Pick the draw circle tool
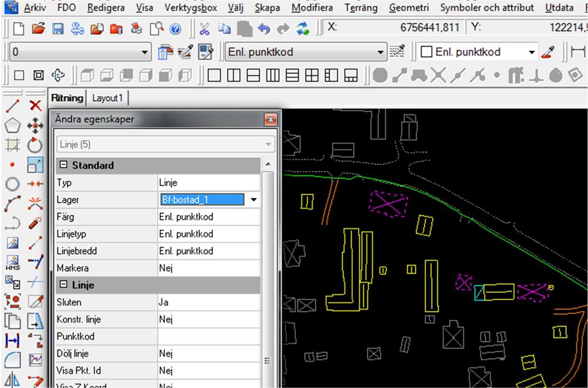Screen dimensions: 588x388 13,185
